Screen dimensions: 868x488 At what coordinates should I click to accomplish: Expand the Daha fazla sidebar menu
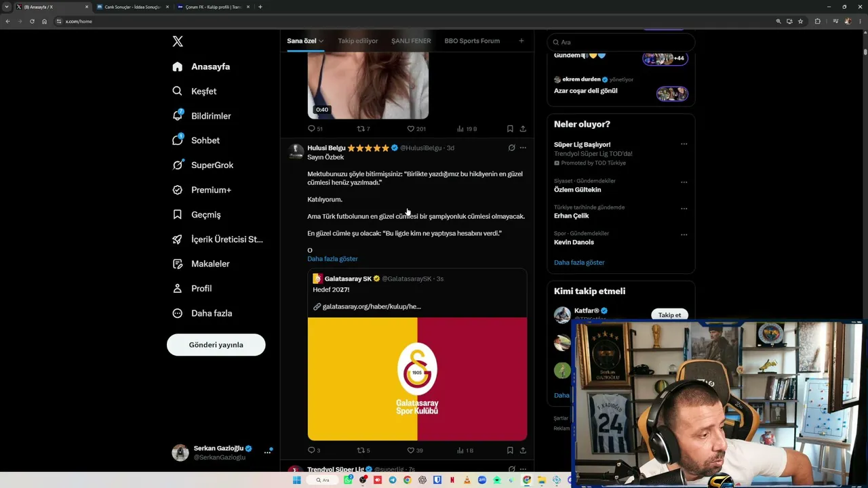202,313
